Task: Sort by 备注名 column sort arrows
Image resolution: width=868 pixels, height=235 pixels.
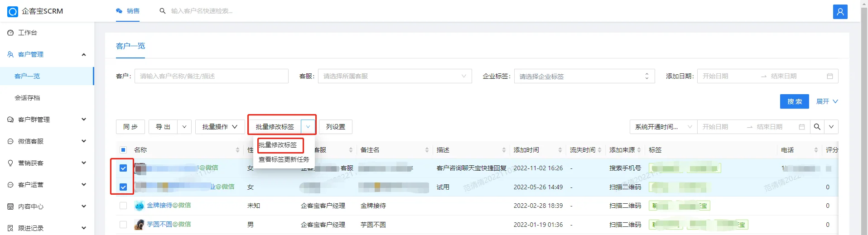Action: pos(427,150)
